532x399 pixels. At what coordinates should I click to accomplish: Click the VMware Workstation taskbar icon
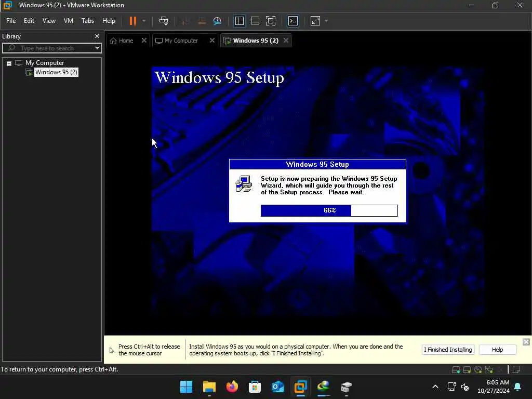click(x=301, y=387)
